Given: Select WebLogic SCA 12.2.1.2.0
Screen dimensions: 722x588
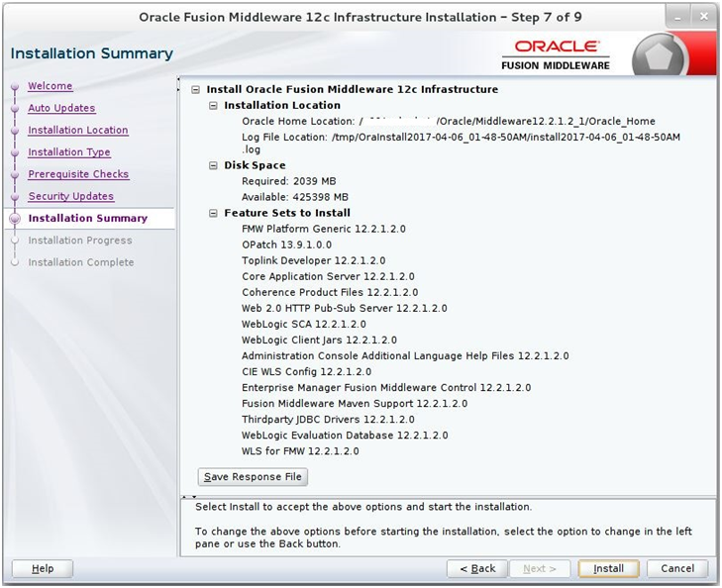Looking at the screenshot, I should click(x=304, y=325).
